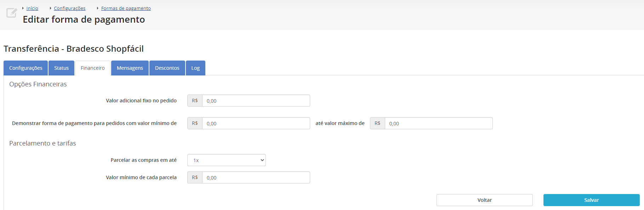Focus the Valor adicional fixo no pedido field
Screen dimensions: 644x210
tap(256, 101)
